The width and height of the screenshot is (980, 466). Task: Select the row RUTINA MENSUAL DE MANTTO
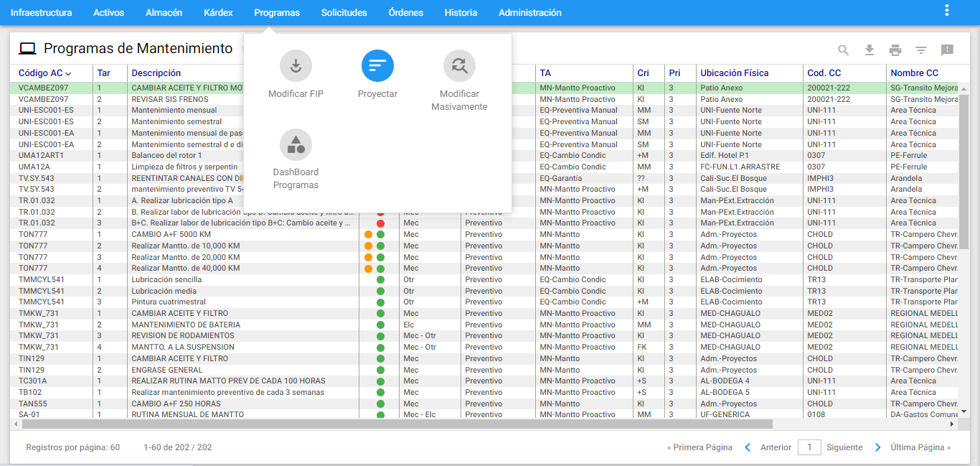coord(484,414)
